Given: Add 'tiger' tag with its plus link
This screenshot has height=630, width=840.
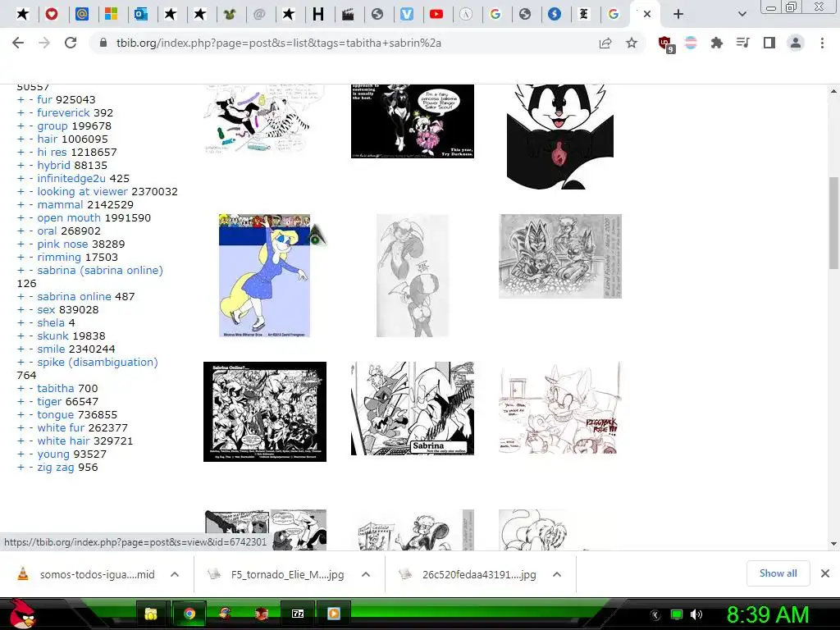Looking at the screenshot, I should click(21, 402).
